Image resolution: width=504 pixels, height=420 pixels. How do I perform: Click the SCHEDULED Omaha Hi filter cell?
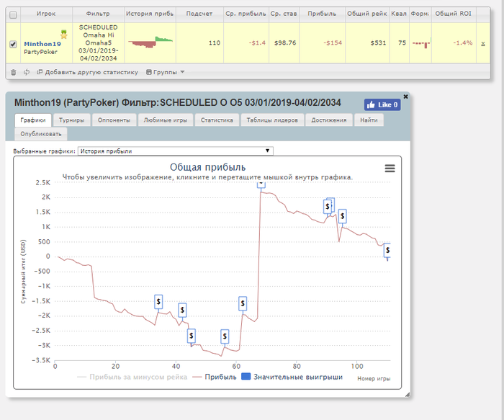(99, 43)
